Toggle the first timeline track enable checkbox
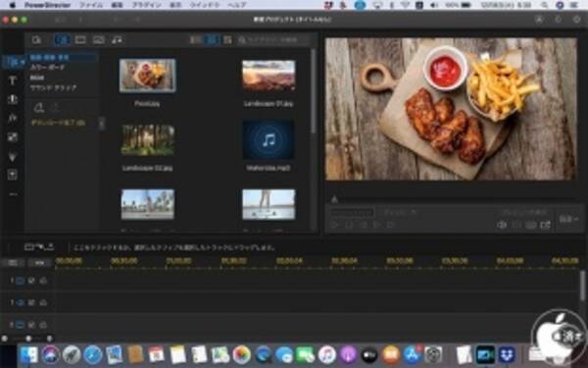This screenshot has height=368, width=588. coord(31,281)
